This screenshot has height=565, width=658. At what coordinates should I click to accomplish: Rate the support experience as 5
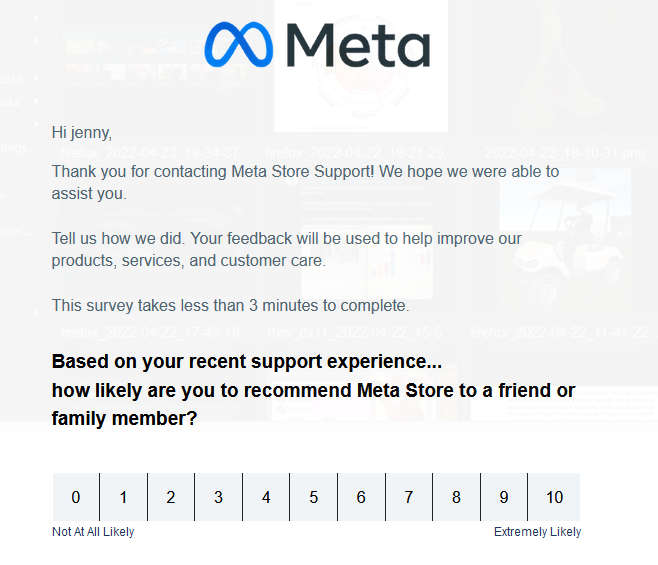click(313, 497)
